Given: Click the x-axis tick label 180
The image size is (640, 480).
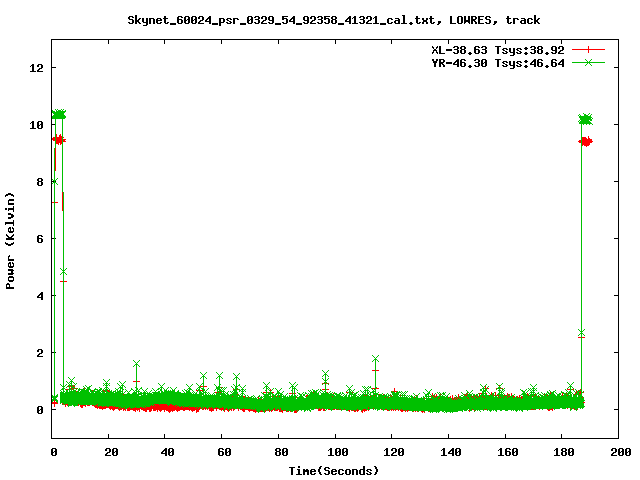Looking at the screenshot, I should tap(564, 452).
